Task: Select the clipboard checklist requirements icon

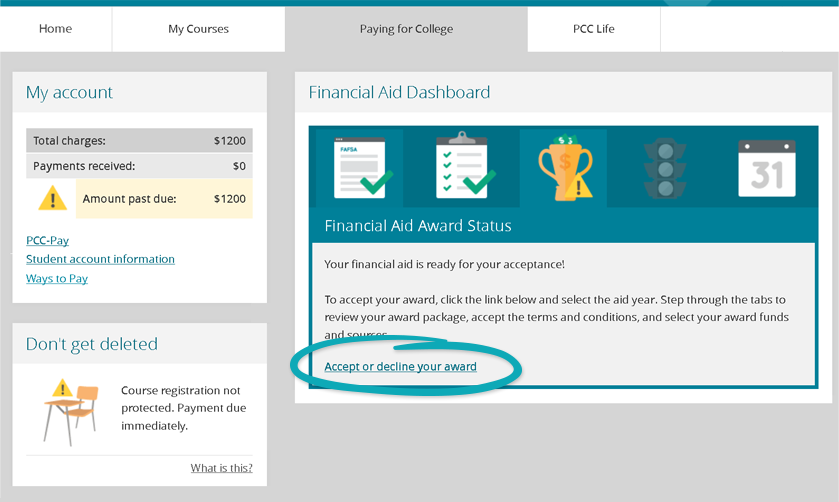Action: tap(465, 165)
